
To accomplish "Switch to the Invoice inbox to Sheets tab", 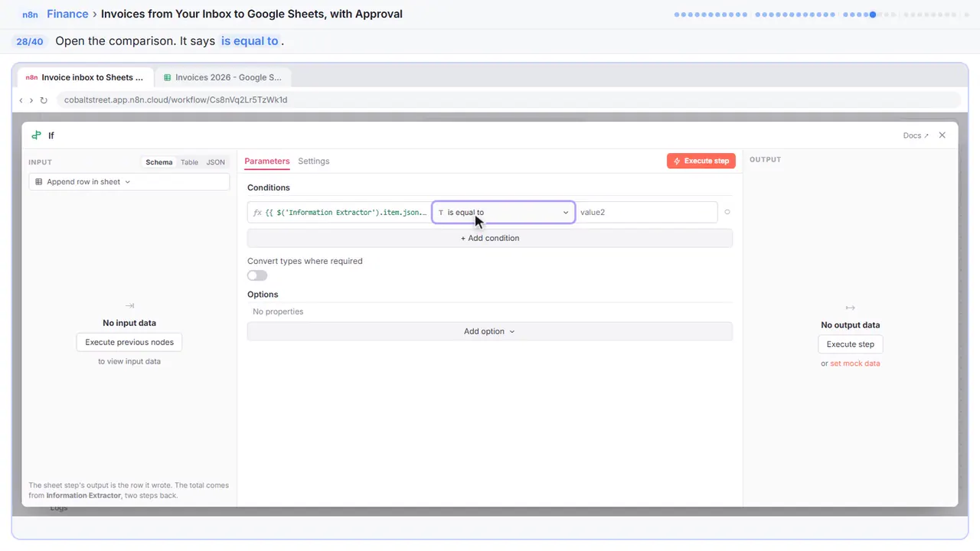I will [85, 77].
